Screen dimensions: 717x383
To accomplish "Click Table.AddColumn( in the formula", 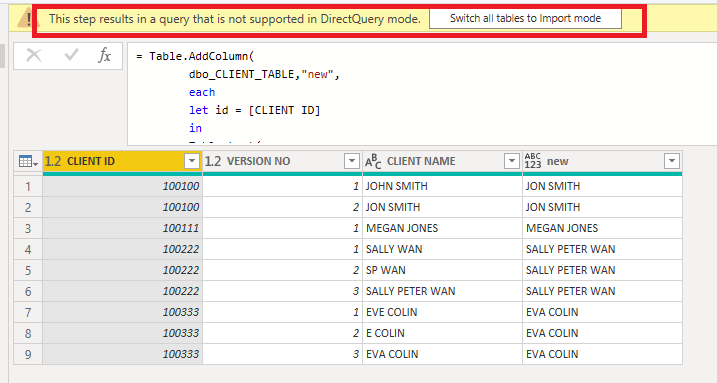I will pyautogui.click(x=202, y=56).
